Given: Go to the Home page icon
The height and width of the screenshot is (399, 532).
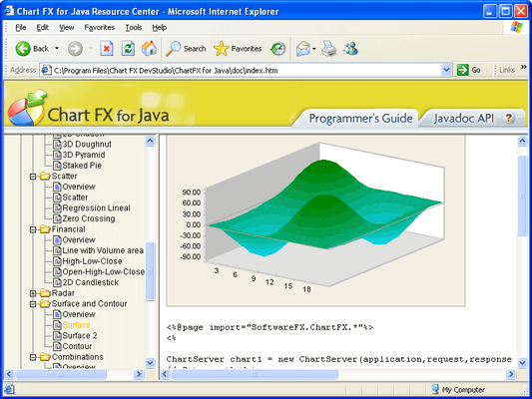Looking at the screenshot, I should coord(150,49).
